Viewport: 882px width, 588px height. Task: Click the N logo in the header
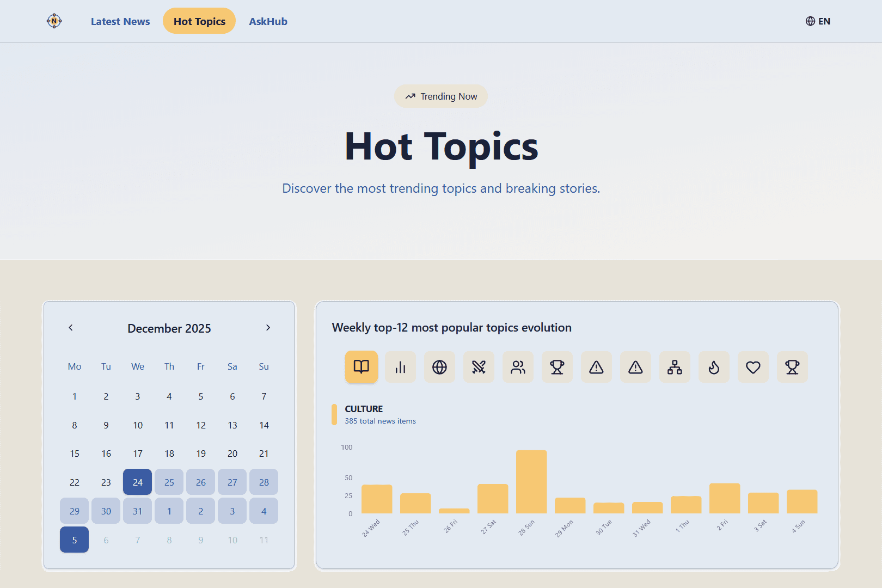[x=54, y=21]
